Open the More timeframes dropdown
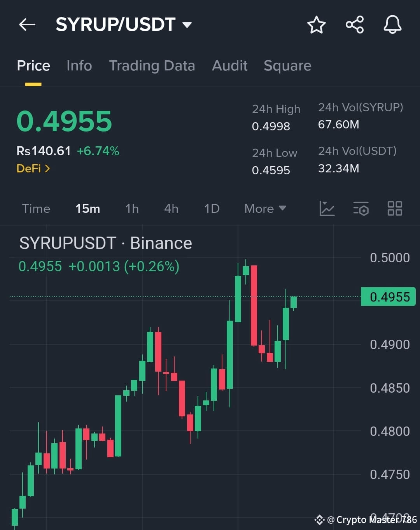 (x=265, y=209)
